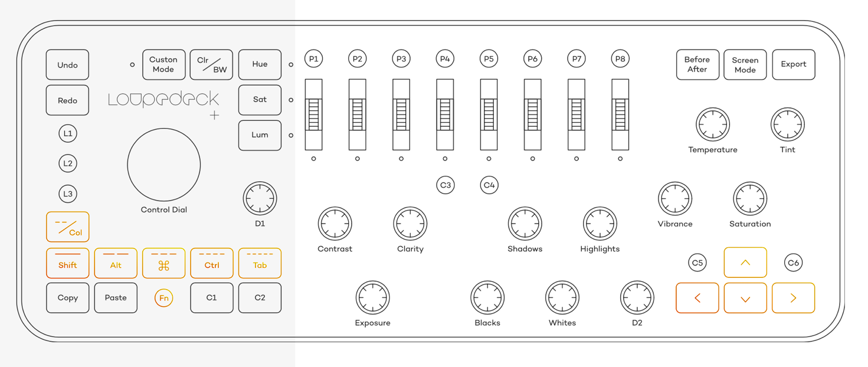The height and width of the screenshot is (367, 868).
Task: Select the Tint adjustment dial
Action: click(788, 124)
